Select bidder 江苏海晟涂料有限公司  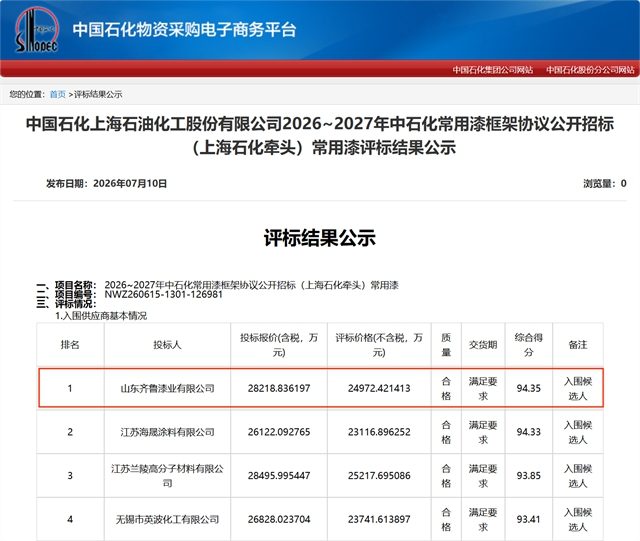coord(167,432)
